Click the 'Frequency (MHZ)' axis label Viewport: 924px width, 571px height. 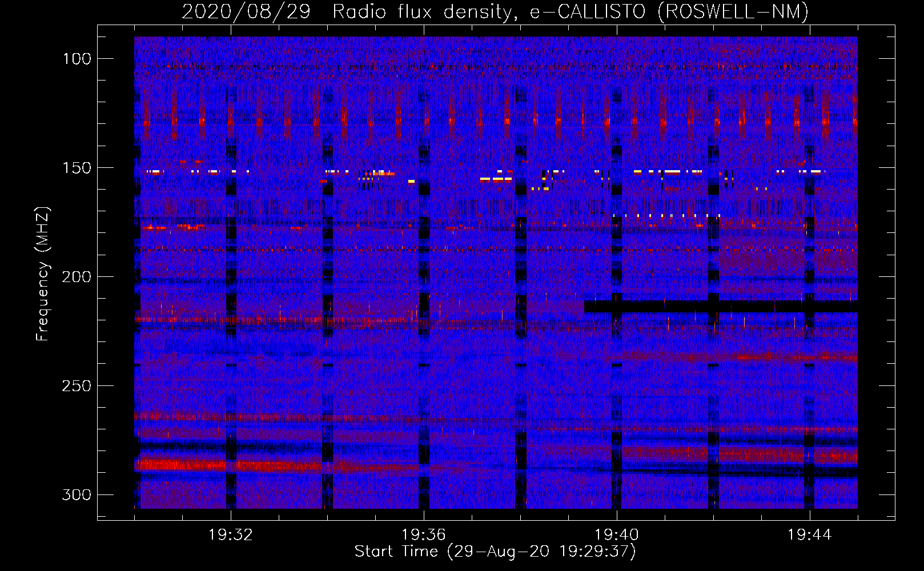43,274
